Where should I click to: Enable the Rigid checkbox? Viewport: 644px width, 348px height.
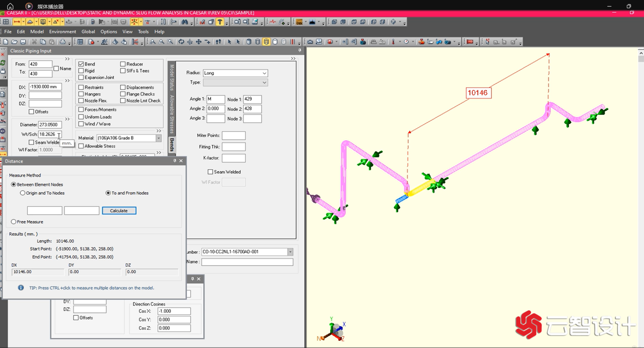81,71
